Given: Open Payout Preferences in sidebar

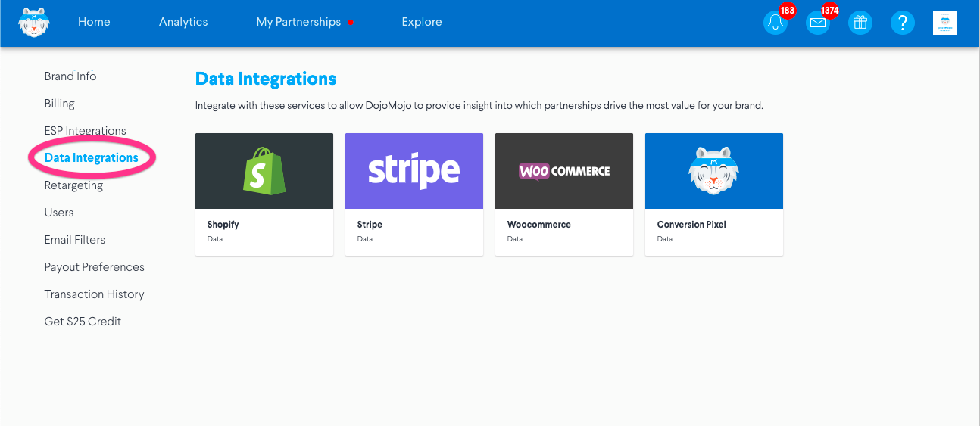Looking at the screenshot, I should [95, 267].
